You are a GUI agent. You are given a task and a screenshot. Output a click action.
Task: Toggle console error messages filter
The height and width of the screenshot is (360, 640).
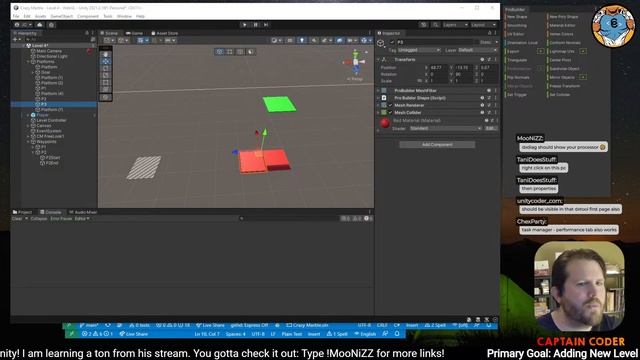pos(367,219)
